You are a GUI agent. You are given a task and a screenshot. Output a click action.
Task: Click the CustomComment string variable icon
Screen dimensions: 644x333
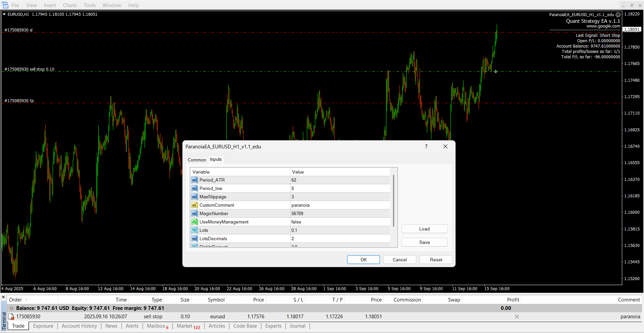click(x=194, y=205)
